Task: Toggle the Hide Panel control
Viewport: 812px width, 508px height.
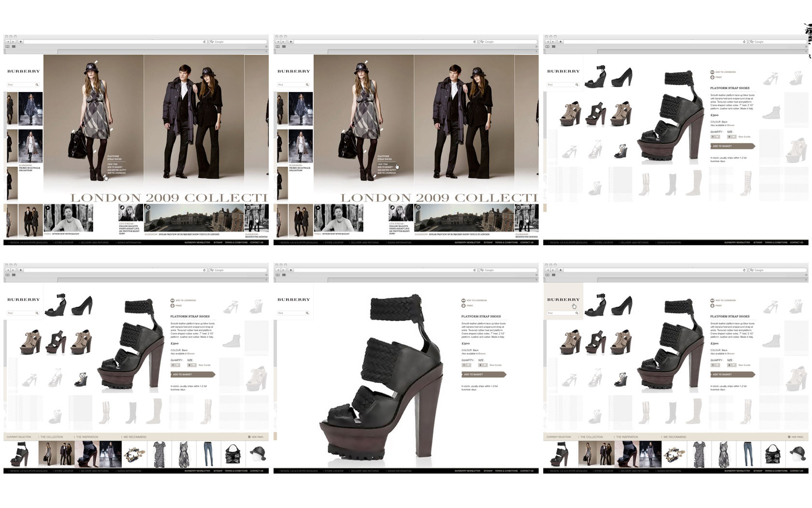Action: pyautogui.click(x=257, y=437)
